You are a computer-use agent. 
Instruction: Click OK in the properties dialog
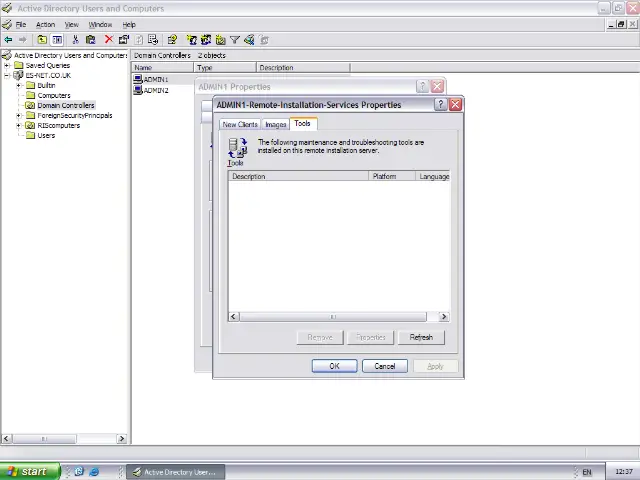[x=334, y=366]
